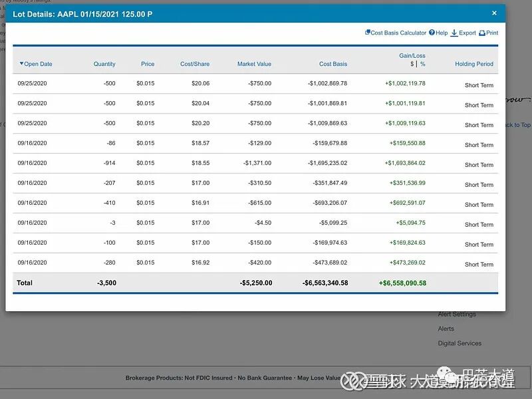The width and height of the screenshot is (532, 399).
Task: Open Alert Settings in the background page
Action: (457, 314)
